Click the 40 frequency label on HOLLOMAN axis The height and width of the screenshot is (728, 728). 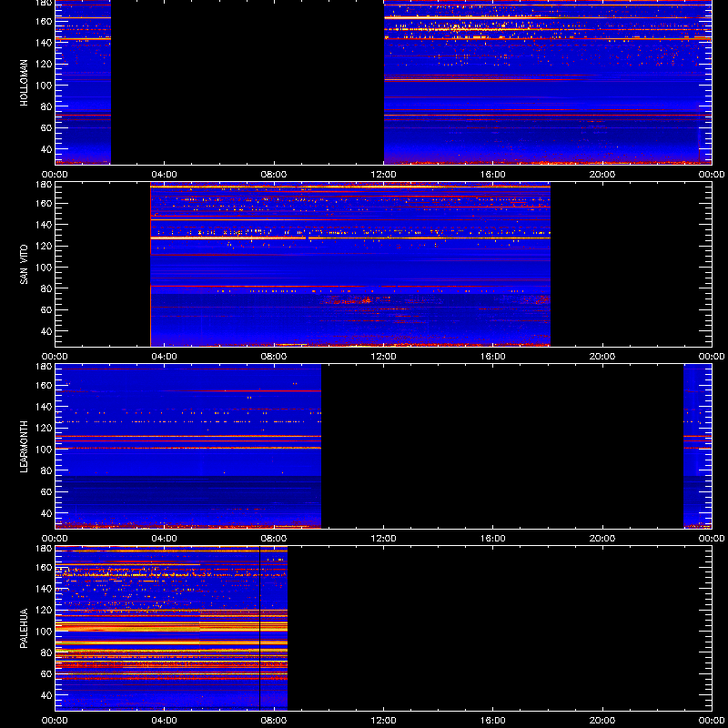click(x=47, y=149)
